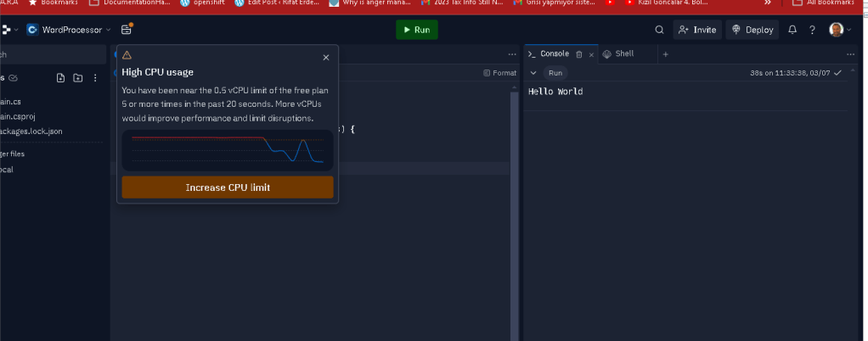Open the 2023 Tax Info bookmark

point(462,3)
